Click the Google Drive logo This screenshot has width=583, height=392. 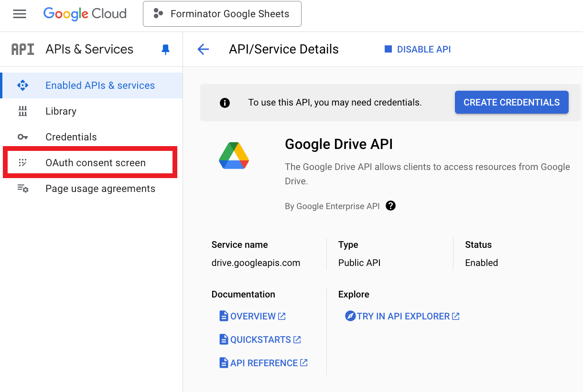tap(234, 156)
